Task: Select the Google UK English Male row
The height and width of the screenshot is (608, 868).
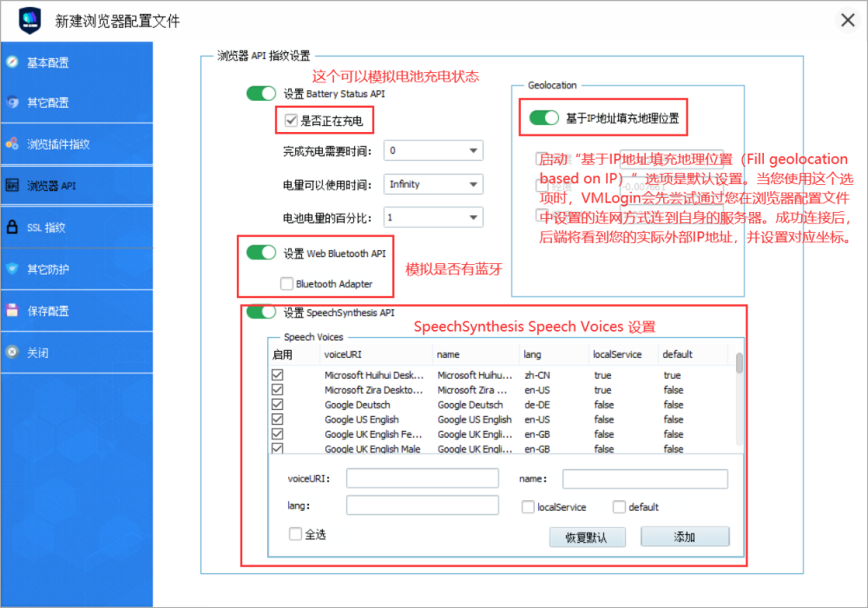Action: click(502, 449)
